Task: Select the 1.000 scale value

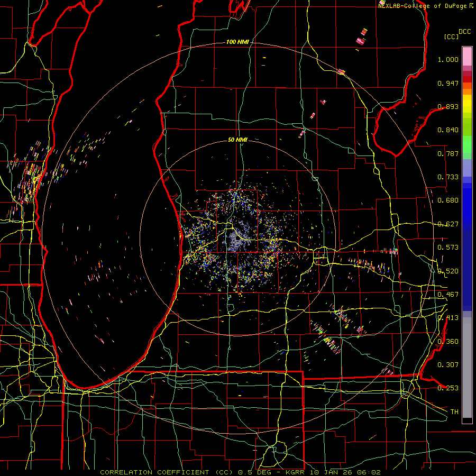Action: coord(448,59)
